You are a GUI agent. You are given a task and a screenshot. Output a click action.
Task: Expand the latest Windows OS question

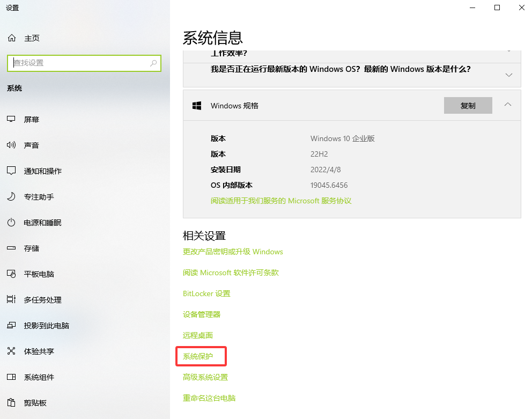(x=352, y=75)
